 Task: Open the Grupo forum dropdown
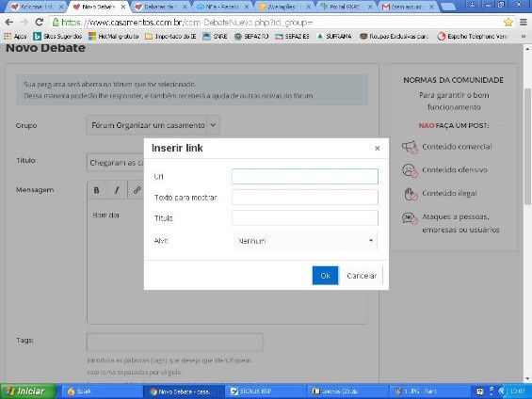[x=153, y=125]
